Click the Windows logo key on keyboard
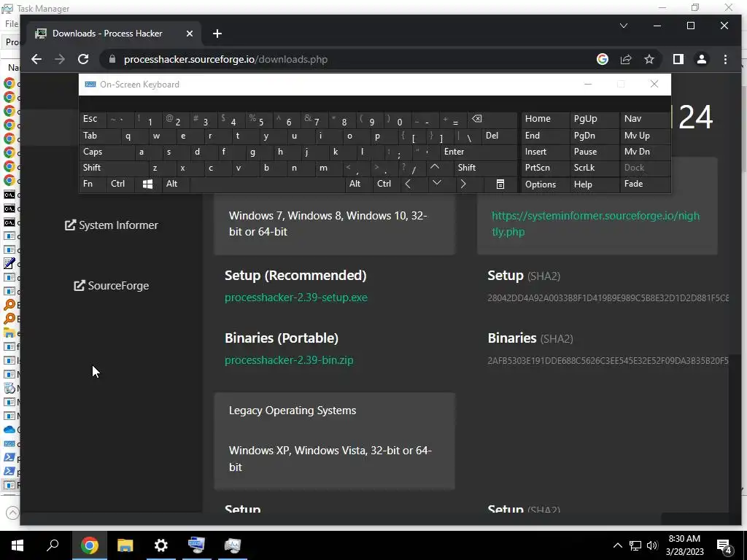The image size is (747, 560). [x=147, y=184]
